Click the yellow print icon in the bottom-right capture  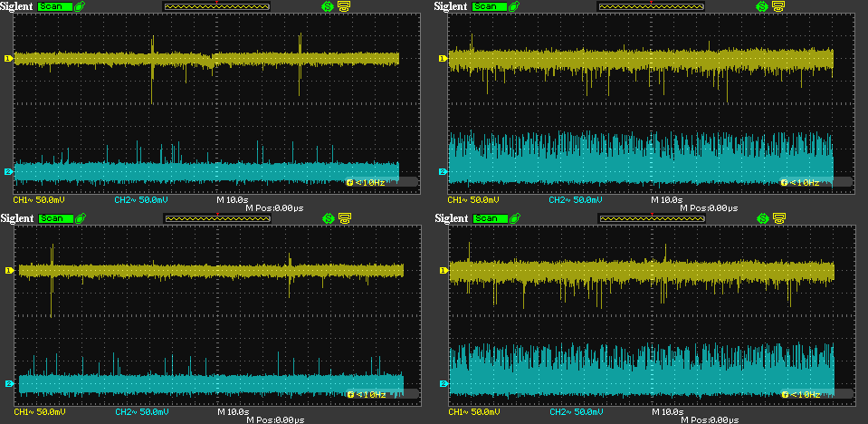(778, 218)
